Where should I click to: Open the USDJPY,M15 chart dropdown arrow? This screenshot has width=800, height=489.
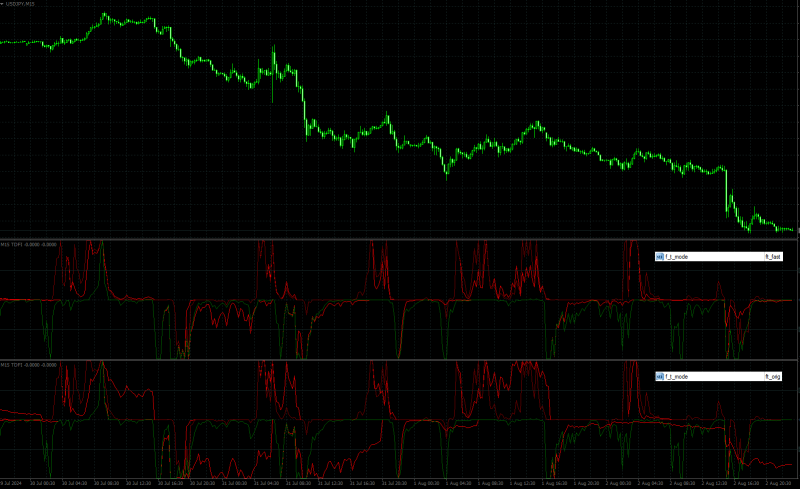[x=2, y=4]
